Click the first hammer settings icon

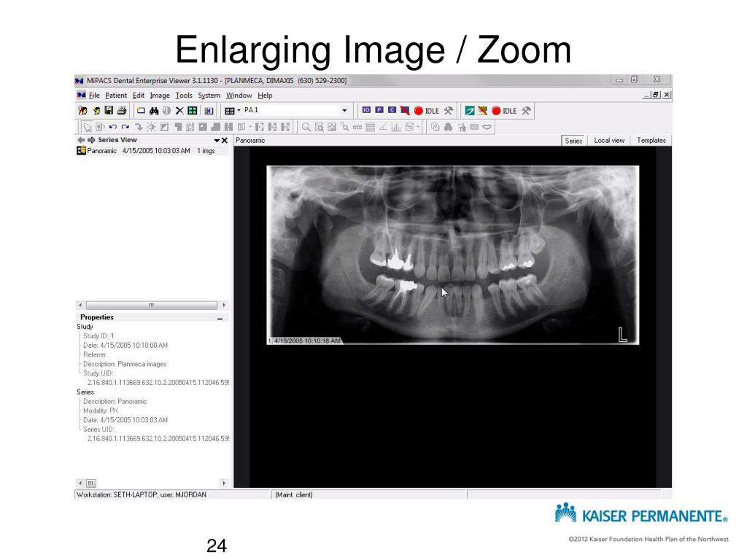[449, 111]
